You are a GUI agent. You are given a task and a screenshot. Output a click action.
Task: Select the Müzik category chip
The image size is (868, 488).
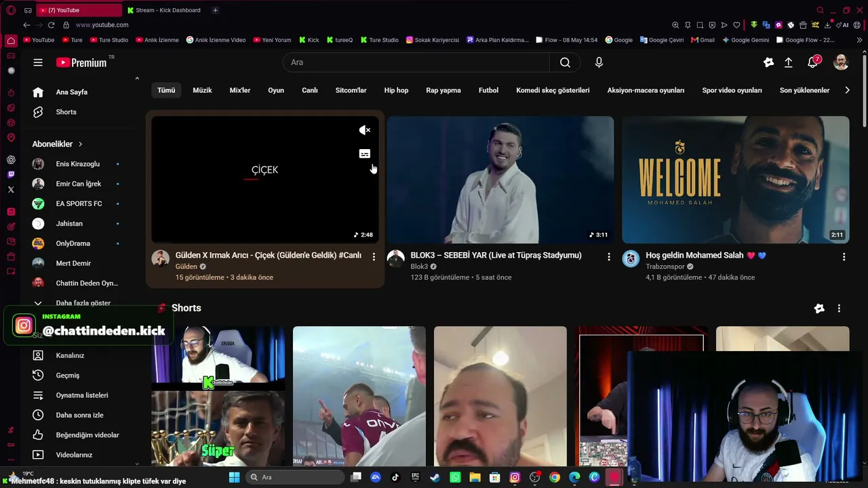(x=202, y=90)
